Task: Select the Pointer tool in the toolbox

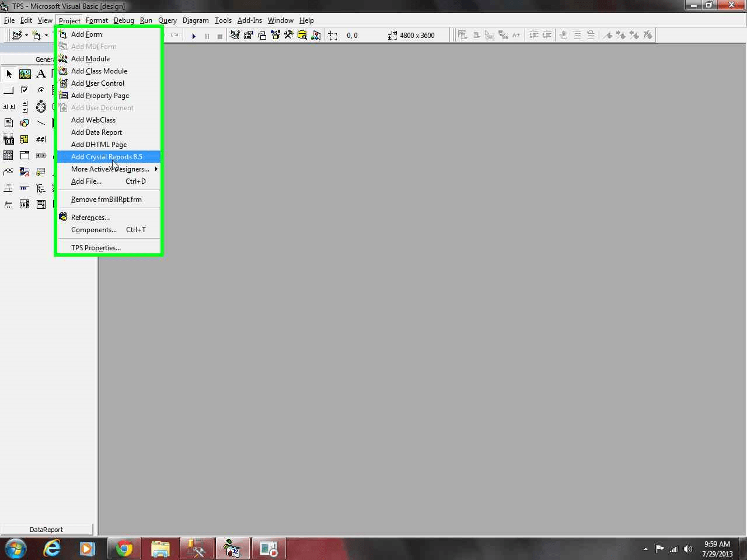Action: point(8,74)
